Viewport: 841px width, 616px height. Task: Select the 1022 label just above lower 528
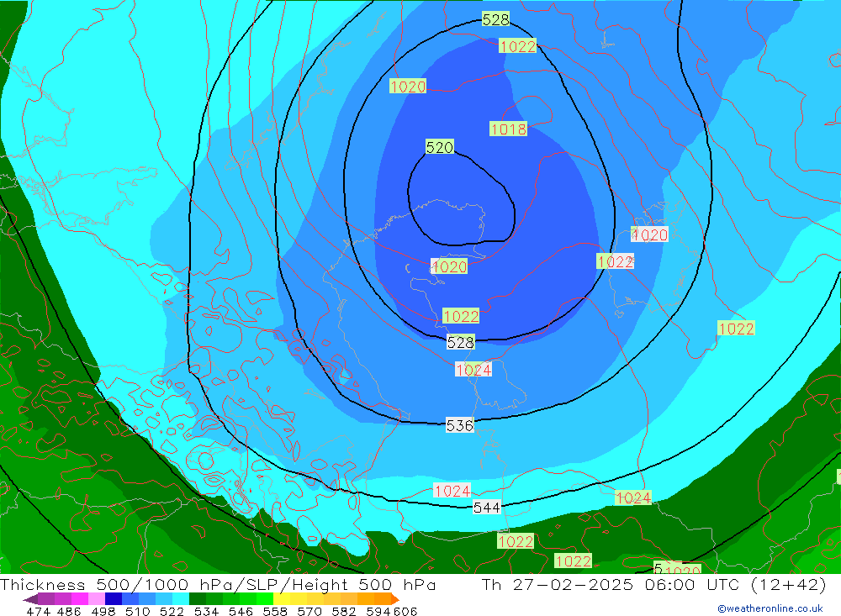tap(460, 316)
